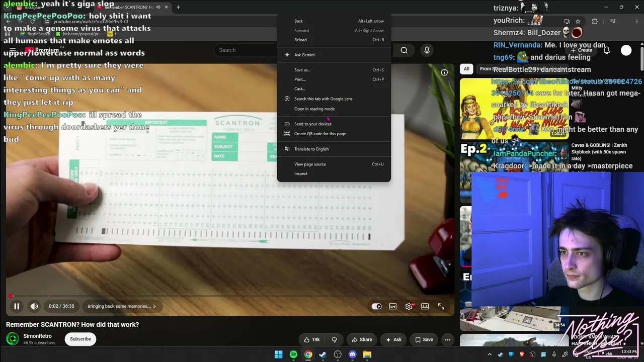Save the video to a playlist
The height and width of the screenshot is (362, 644).
(424, 340)
